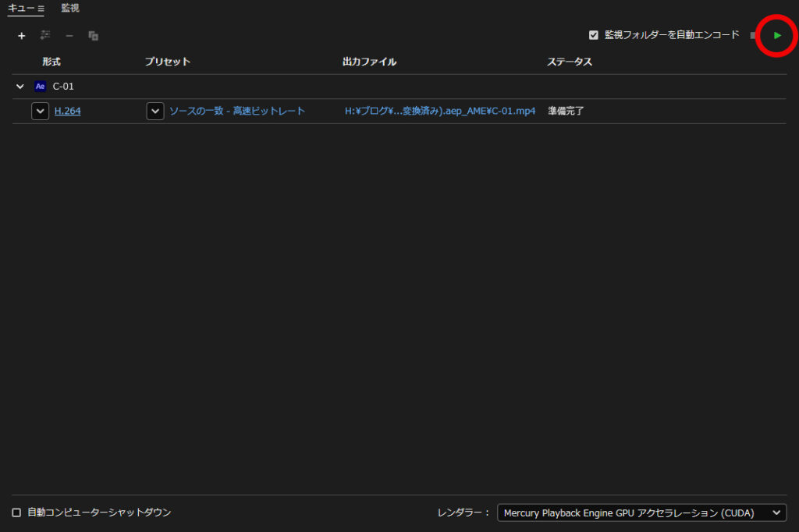Open the format dropdown beside H.264
The height and width of the screenshot is (532, 799).
(x=40, y=111)
